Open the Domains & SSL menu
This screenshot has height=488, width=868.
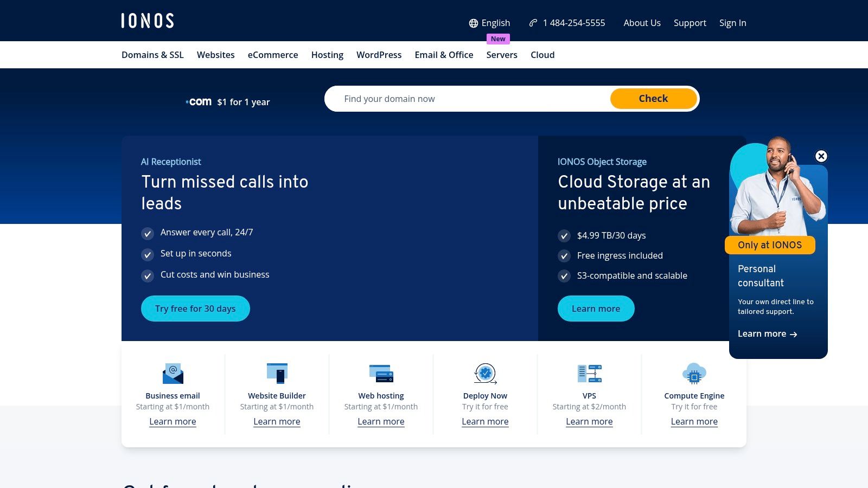coord(152,55)
